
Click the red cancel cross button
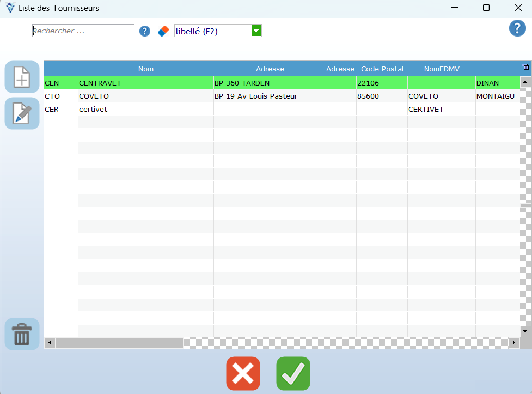243,374
